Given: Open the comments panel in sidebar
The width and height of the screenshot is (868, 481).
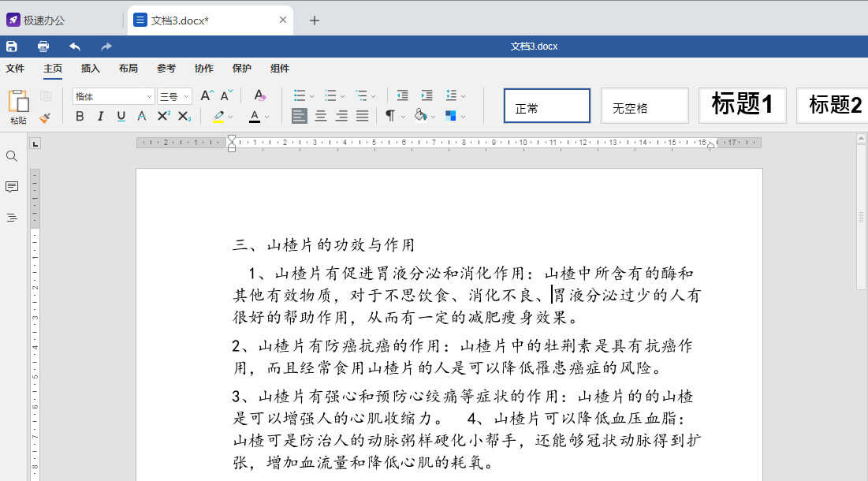Looking at the screenshot, I should pos(12,187).
